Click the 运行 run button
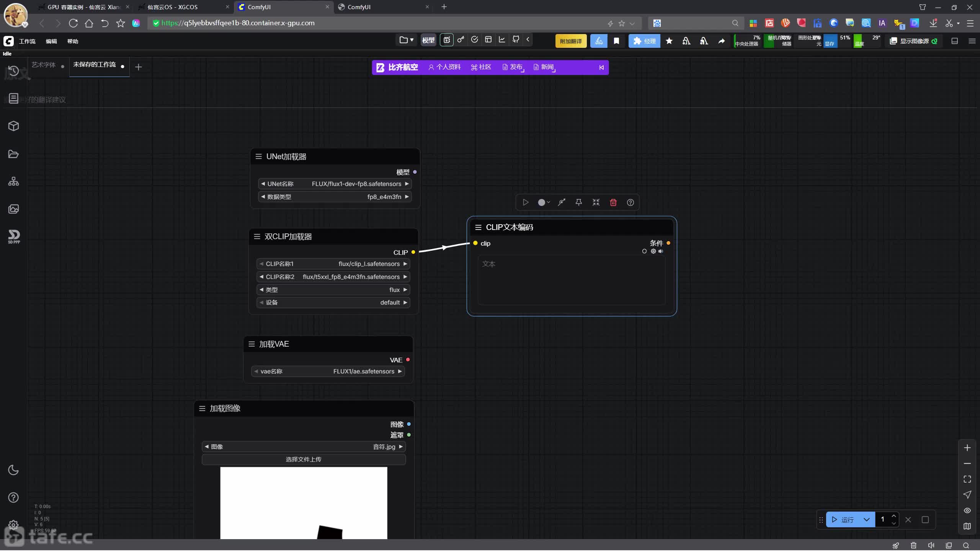 843,520
